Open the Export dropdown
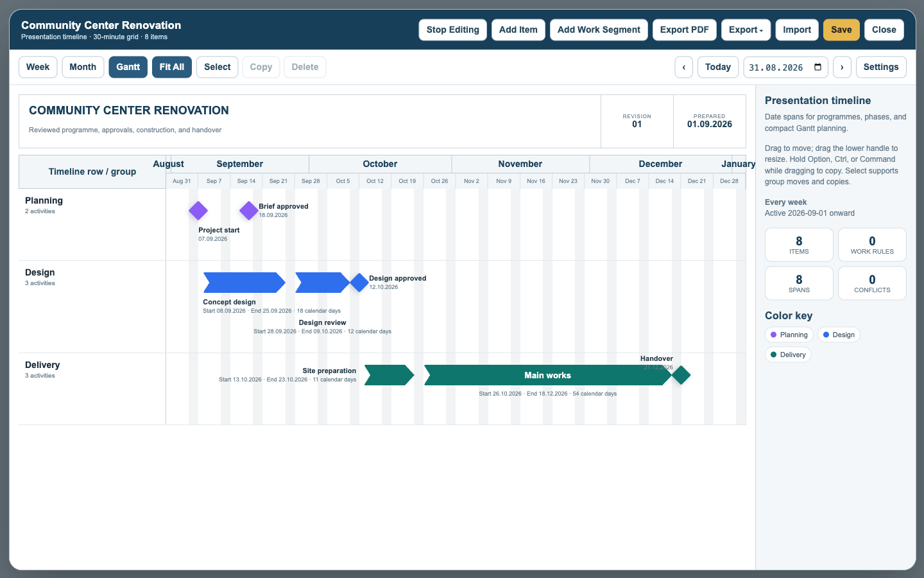924x578 pixels. pyautogui.click(x=746, y=30)
